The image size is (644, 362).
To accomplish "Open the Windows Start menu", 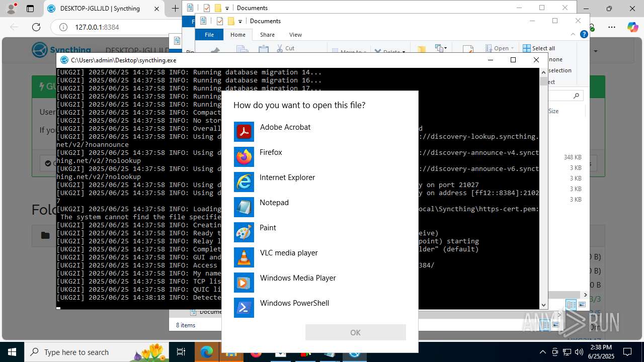I will pos(12,352).
